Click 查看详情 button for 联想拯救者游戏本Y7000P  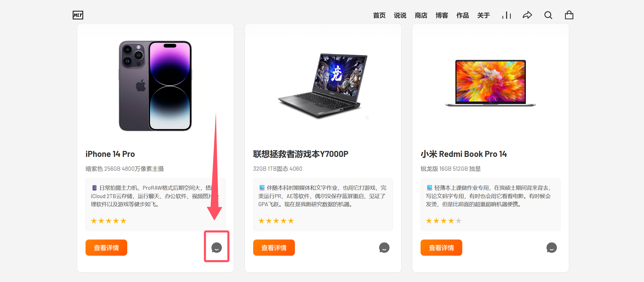(274, 248)
